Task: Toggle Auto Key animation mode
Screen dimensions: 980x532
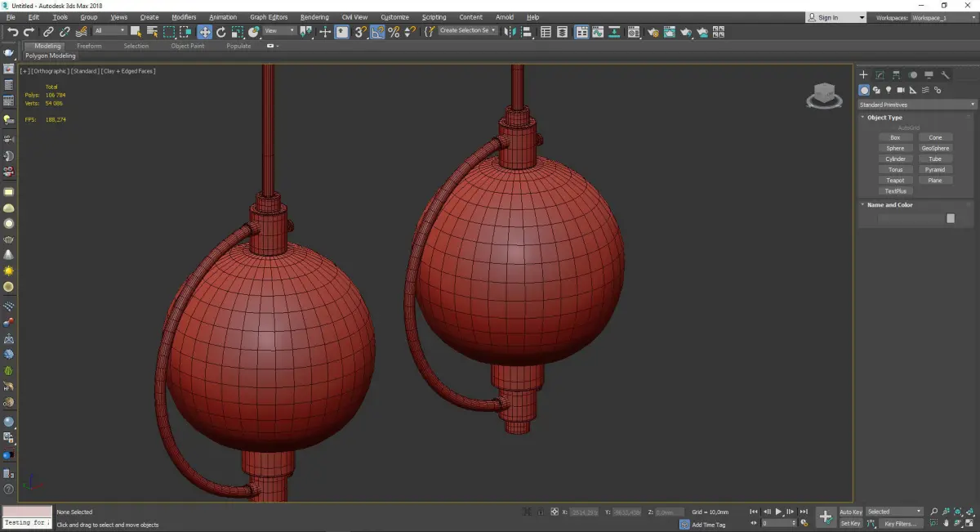Action: pos(850,512)
